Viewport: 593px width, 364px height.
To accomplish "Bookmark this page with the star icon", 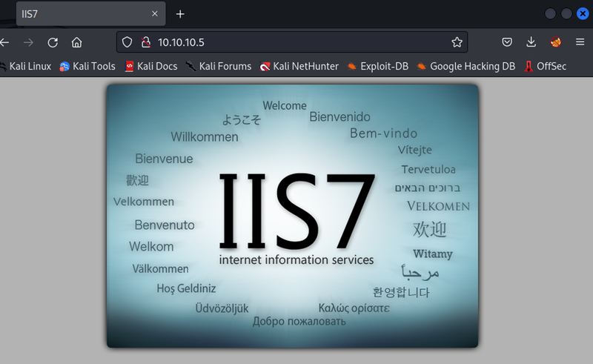I will click(457, 42).
